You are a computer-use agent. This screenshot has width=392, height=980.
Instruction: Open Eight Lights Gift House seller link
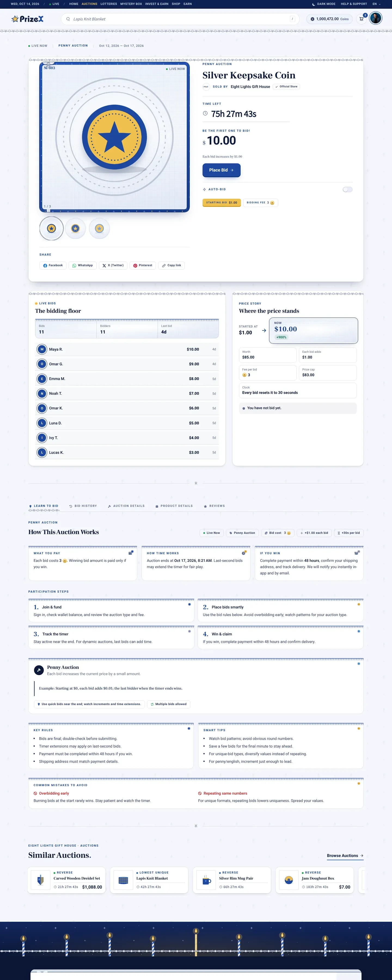[x=250, y=87]
